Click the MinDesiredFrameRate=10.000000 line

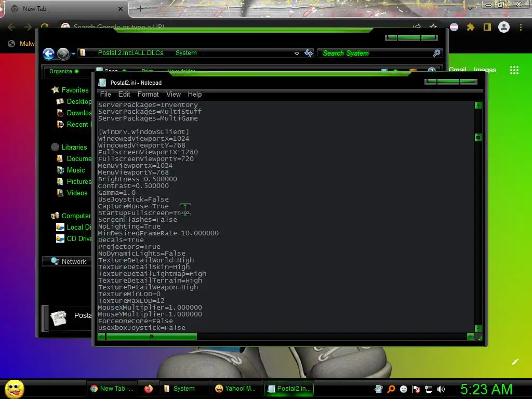point(158,233)
